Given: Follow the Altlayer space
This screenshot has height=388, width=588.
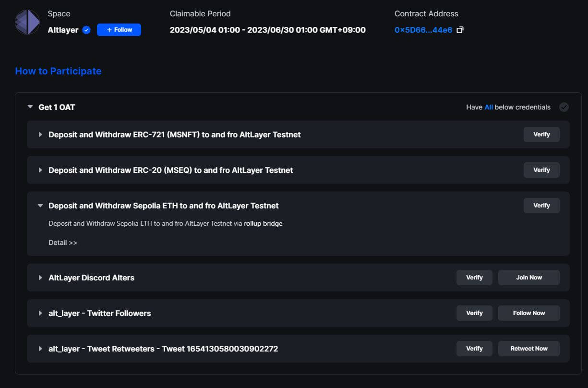Looking at the screenshot, I should [119, 30].
